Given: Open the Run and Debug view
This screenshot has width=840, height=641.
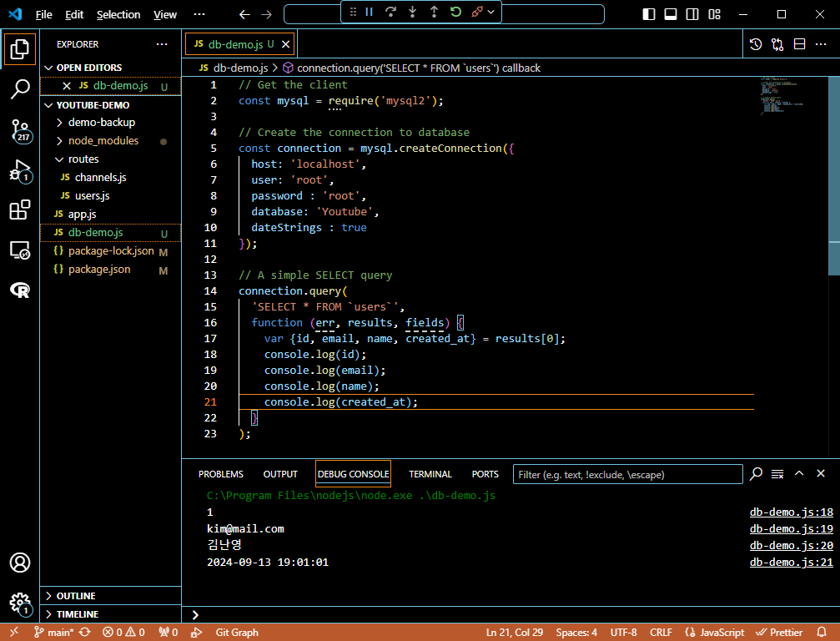Looking at the screenshot, I should click(x=20, y=170).
